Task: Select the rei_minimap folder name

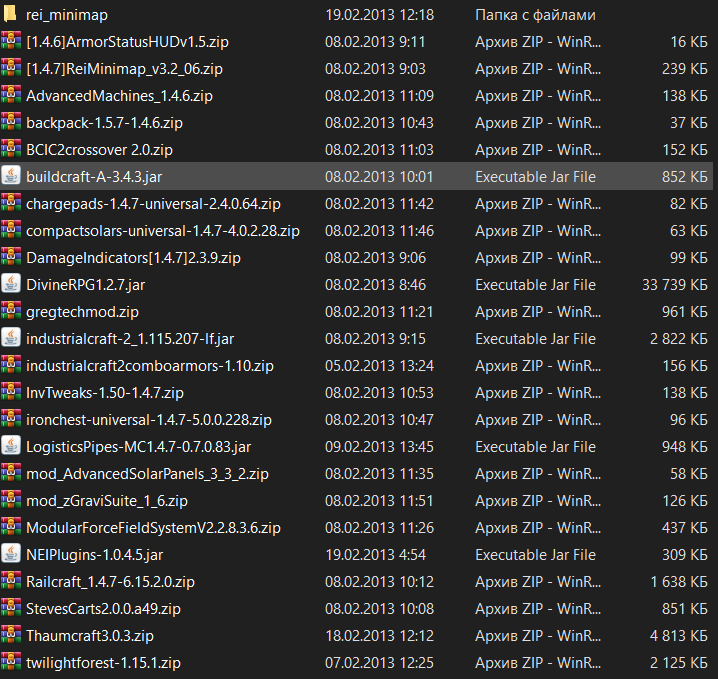Action: (67, 15)
